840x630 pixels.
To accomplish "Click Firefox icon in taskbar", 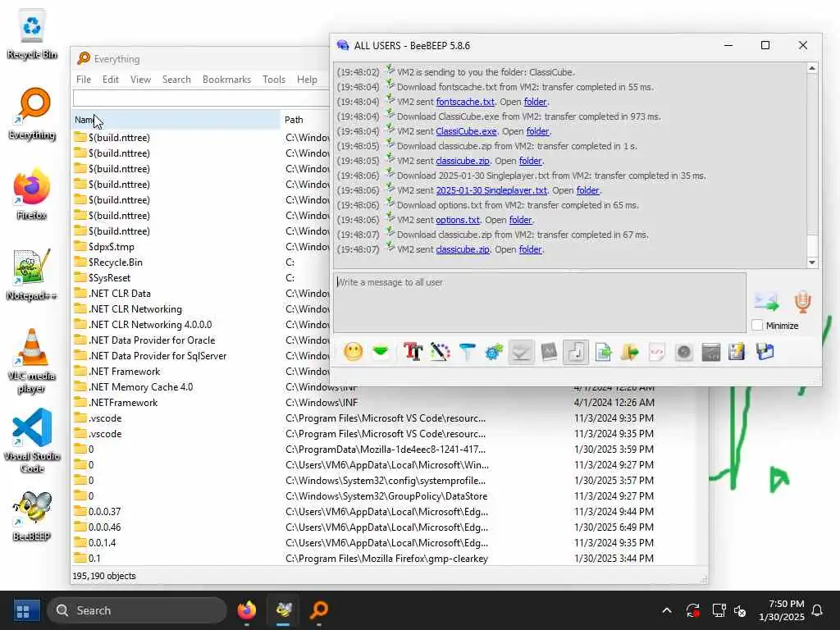I will (x=247, y=610).
